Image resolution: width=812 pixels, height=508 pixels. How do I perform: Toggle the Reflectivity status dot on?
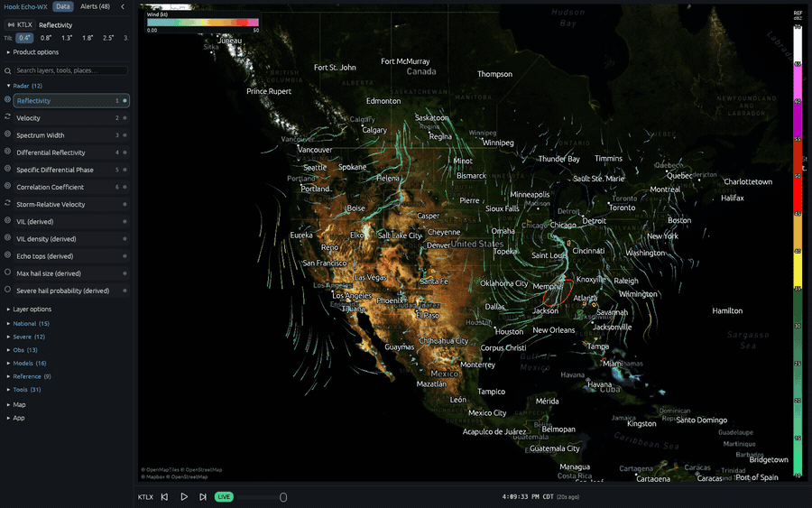coord(125,100)
